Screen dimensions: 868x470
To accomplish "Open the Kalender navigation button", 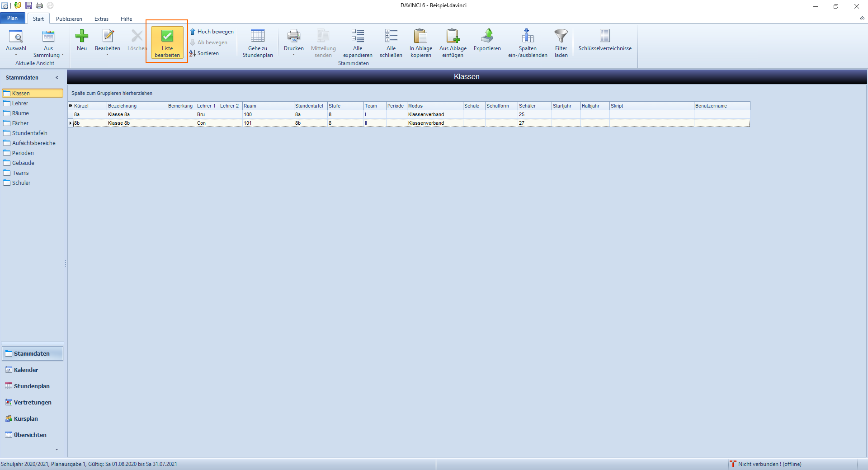I will pos(33,370).
